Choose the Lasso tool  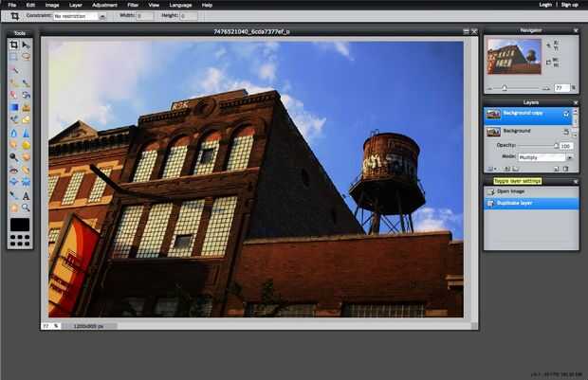coord(26,57)
